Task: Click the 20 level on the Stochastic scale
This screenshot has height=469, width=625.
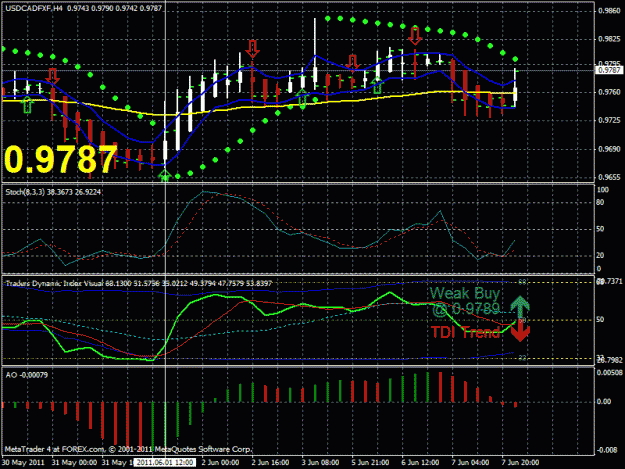Action: pos(600,255)
